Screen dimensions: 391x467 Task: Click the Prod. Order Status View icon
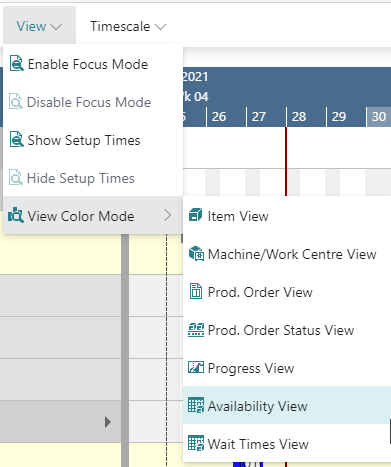click(196, 330)
